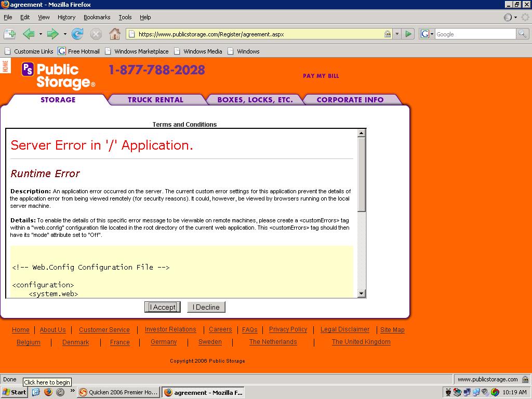The height and width of the screenshot is (399, 532).
Task: Reload the page with the Refresh icon
Action: tap(77, 34)
